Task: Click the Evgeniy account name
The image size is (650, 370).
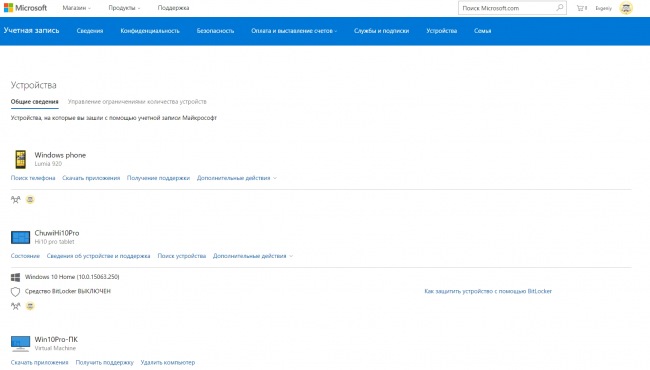Action: [603, 8]
